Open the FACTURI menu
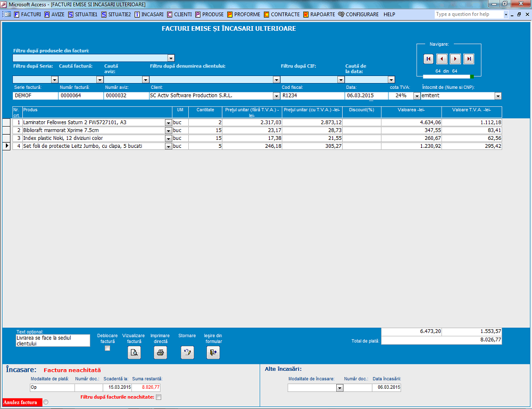The height and width of the screenshot is (409, 532). 28,14
